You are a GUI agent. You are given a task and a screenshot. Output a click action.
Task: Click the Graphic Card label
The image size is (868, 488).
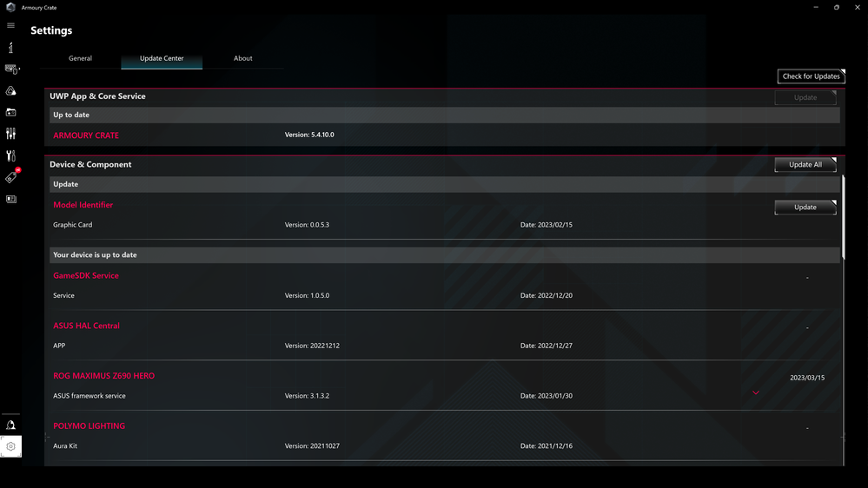click(x=72, y=225)
